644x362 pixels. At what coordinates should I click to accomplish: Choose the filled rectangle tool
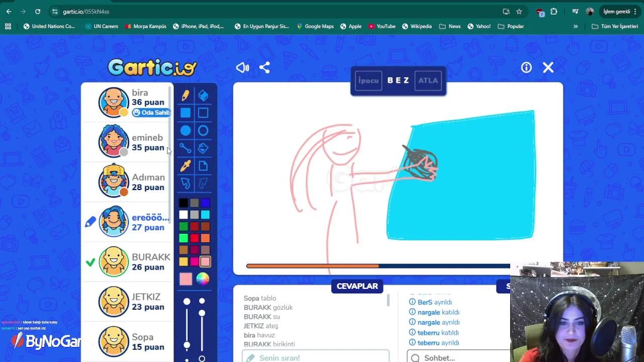[185, 113]
